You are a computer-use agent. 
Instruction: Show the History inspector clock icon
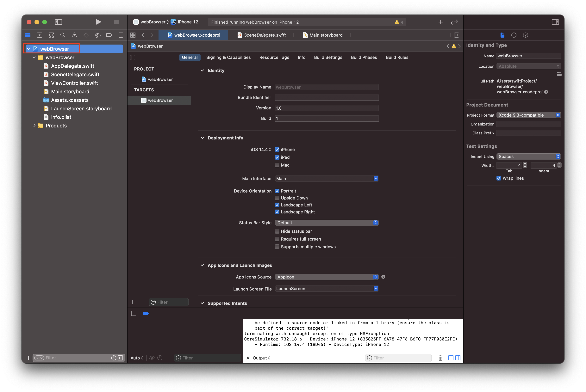(x=514, y=35)
